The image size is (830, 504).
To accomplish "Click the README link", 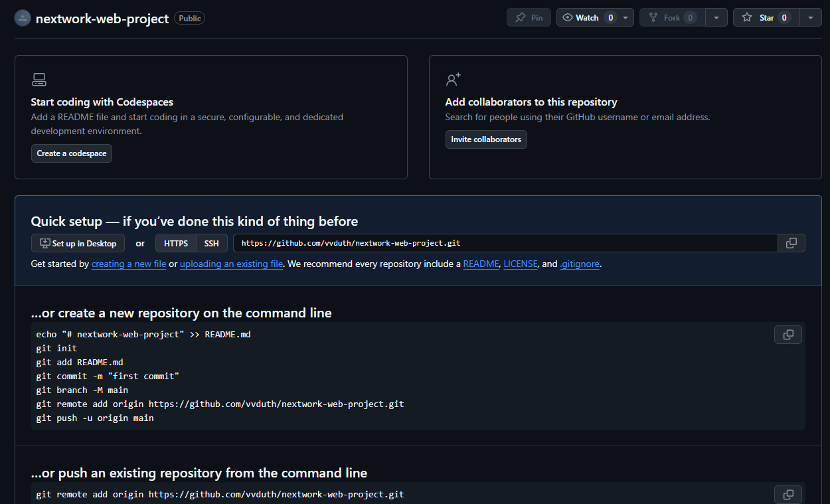I will click(x=481, y=264).
